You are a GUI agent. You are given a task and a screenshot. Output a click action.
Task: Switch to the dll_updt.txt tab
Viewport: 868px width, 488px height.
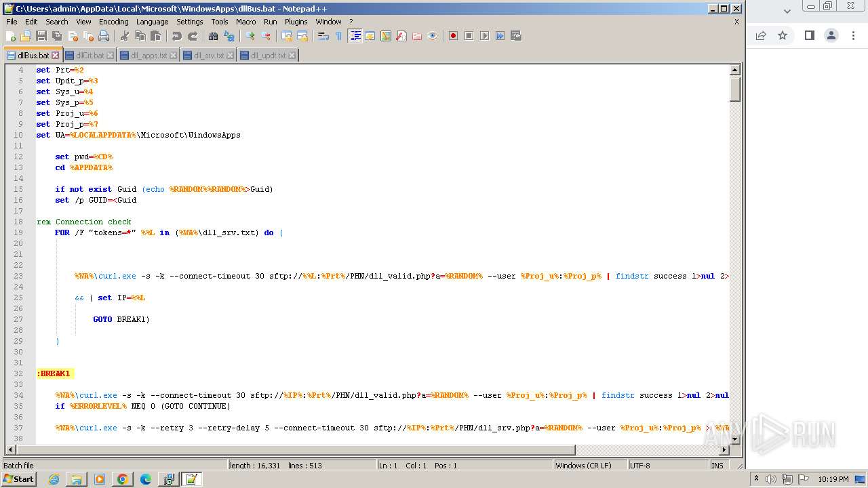[268, 56]
